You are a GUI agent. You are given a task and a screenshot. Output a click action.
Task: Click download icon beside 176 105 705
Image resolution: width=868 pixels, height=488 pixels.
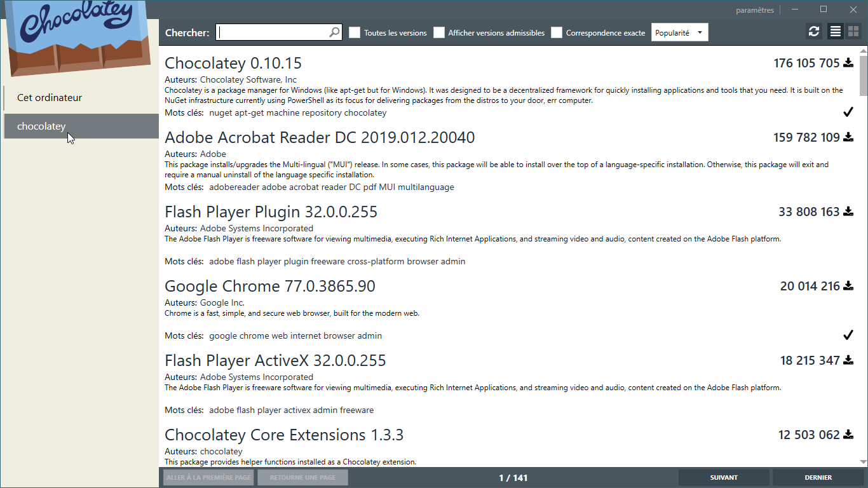tap(848, 63)
